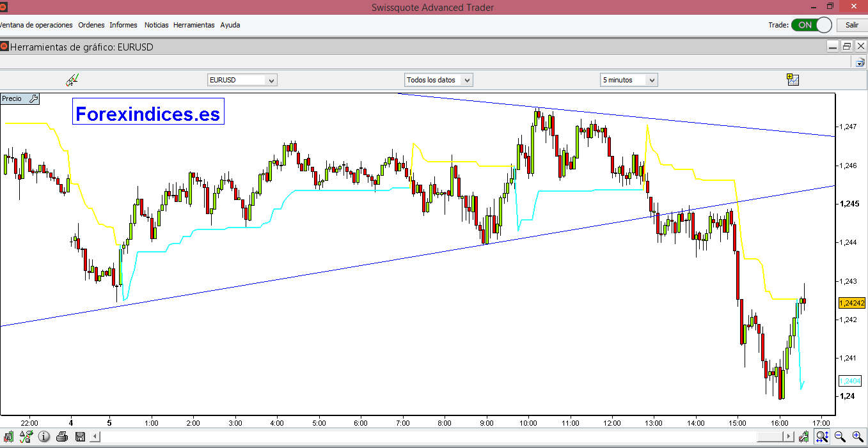Screen dimensions: 868x448
Task: Minimize the EURUSD chart sub-window
Action: pyautogui.click(x=832, y=47)
